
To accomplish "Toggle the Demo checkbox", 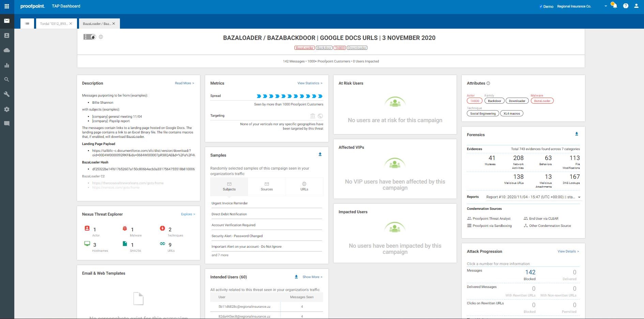I will 541,6.
